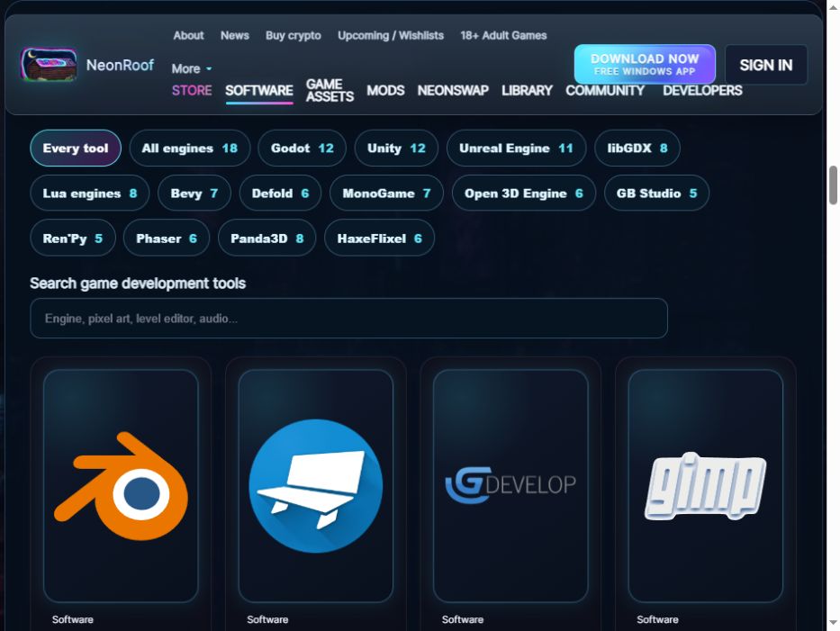Expand the More dropdown menu
This screenshot has width=840, height=631.
coord(191,68)
